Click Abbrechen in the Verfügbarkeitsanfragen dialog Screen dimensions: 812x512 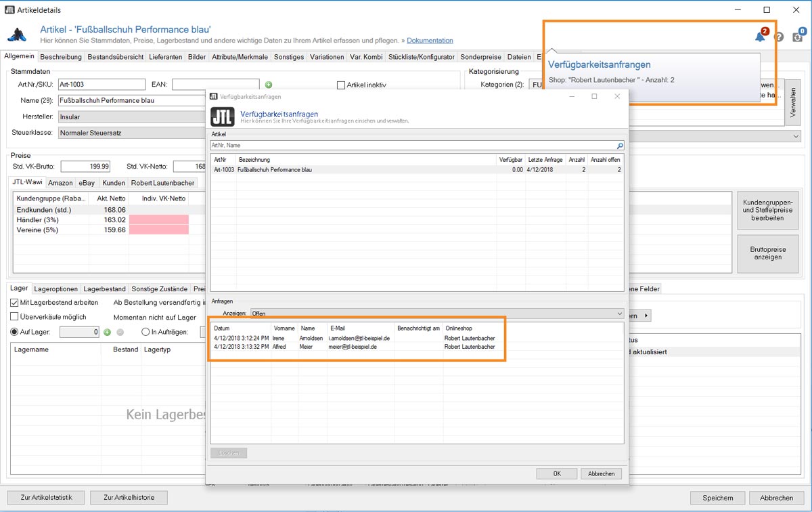coord(601,473)
